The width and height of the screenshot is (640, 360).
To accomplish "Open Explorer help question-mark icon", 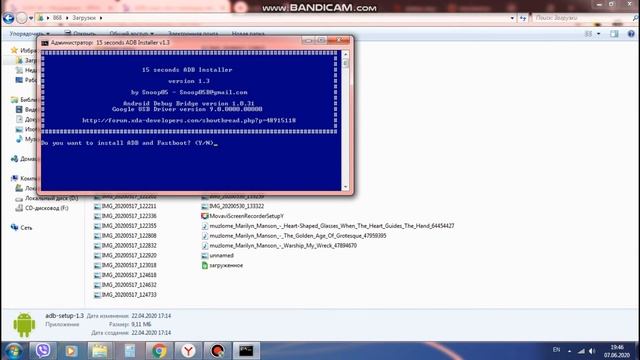I will (x=631, y=34).
